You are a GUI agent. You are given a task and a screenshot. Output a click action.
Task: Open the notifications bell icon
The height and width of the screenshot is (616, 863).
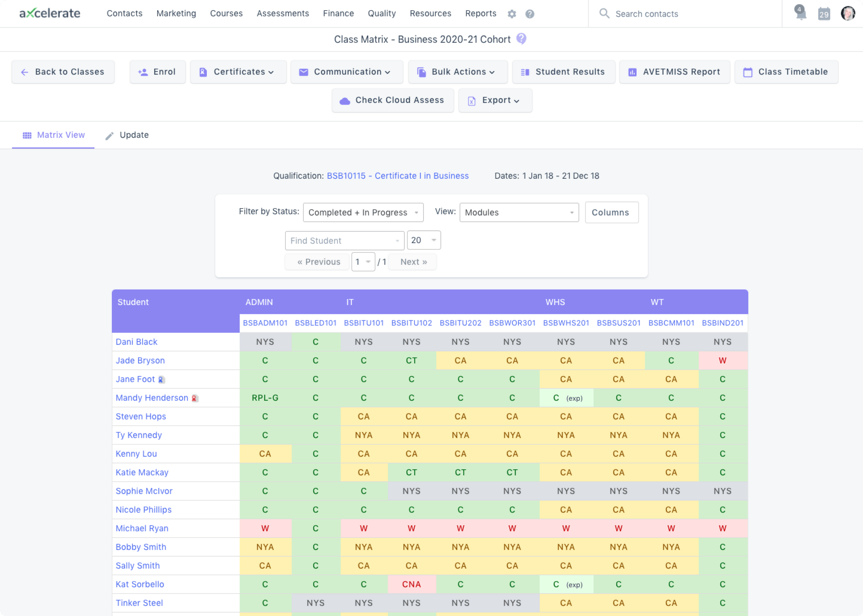[x=800, y=13]
